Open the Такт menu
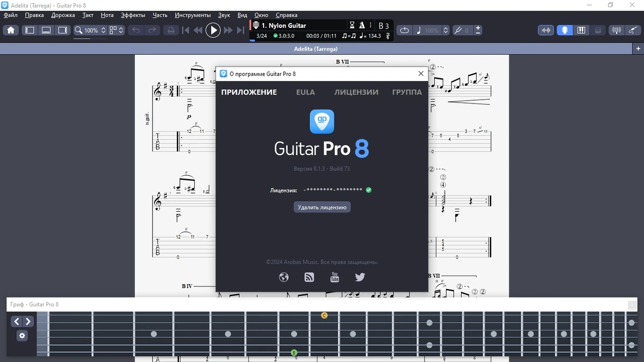The height and width of the screenshot is (362, 644). pos(88,15)
